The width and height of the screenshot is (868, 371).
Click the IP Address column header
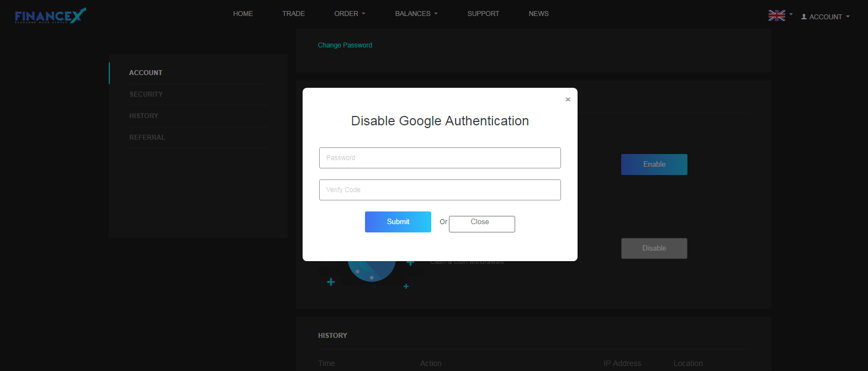click(x=622, y=363)
